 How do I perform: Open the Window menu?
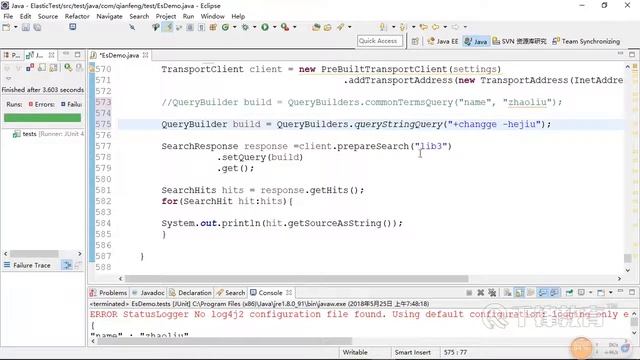(213, 16)
